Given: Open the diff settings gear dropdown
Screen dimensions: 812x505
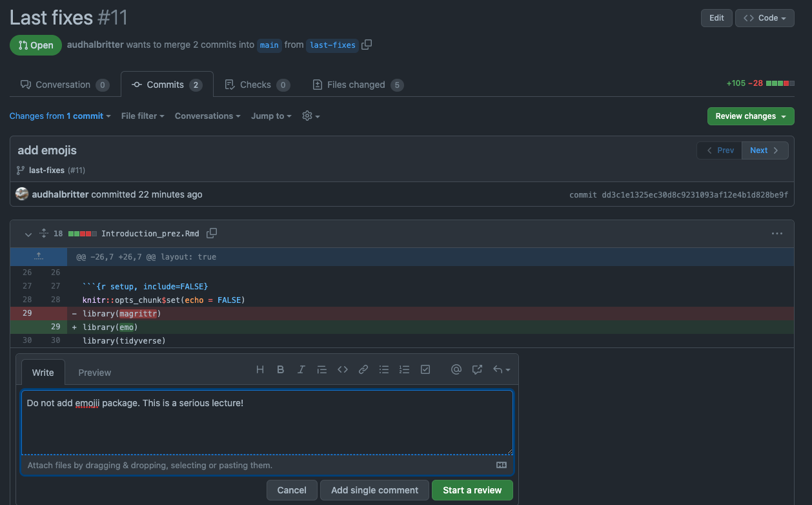Looking at the screenshot, I should (x=310, y=116).
